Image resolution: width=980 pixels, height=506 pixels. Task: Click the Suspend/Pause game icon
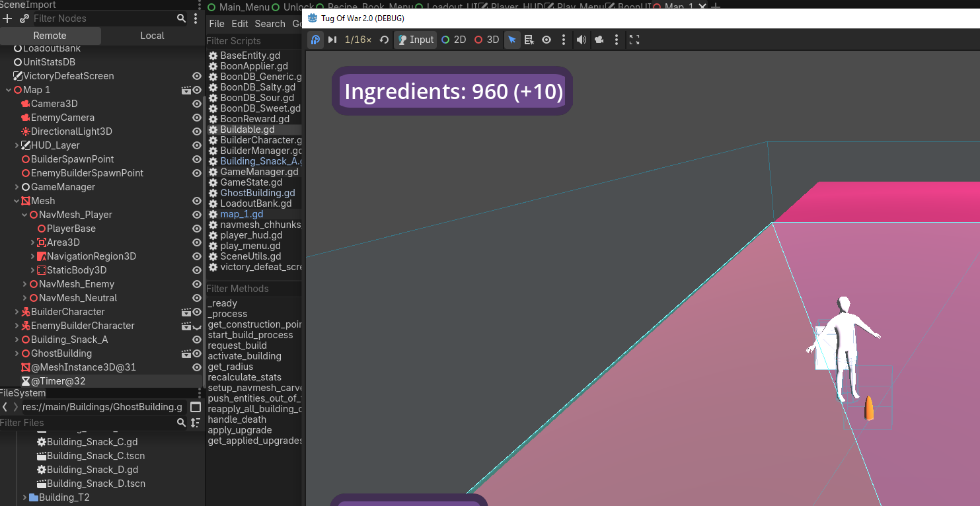click(x=315, y=40)
